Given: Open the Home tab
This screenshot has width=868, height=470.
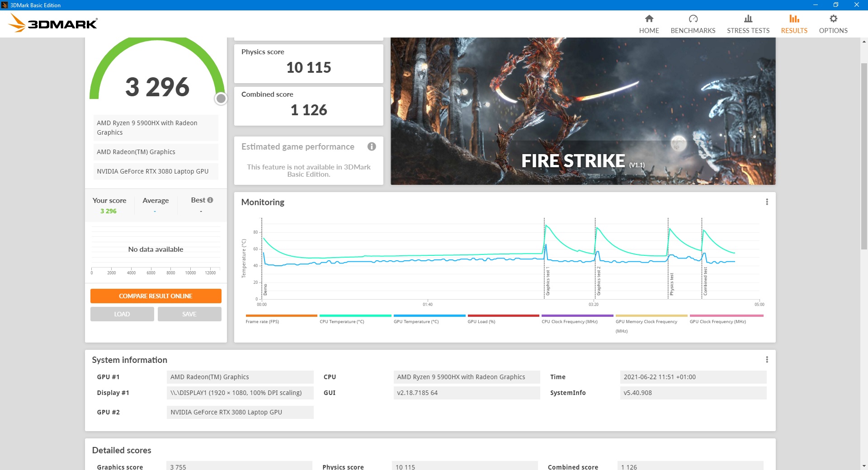Looking at the screenshot, I should [x=649, y=24].
